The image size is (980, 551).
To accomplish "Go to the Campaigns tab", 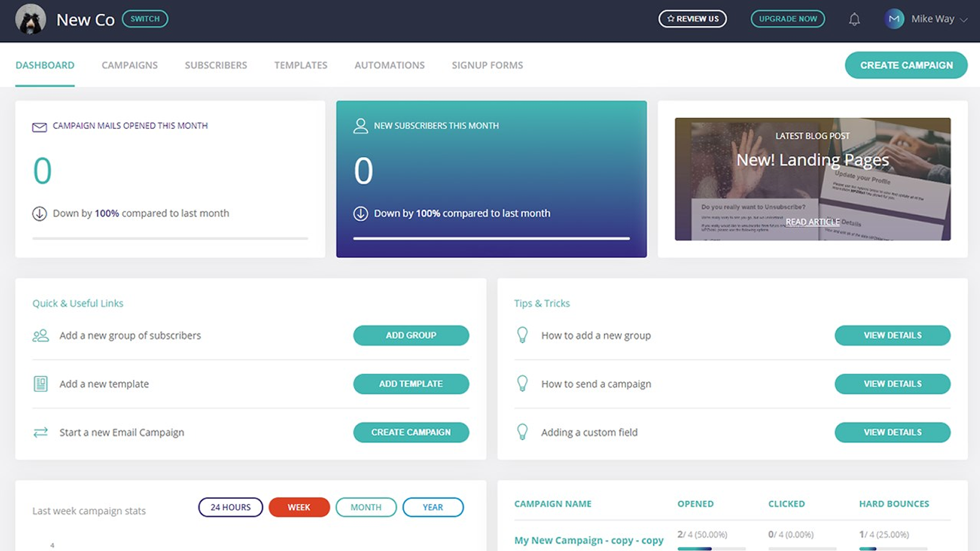I will [x=130, y=65].
